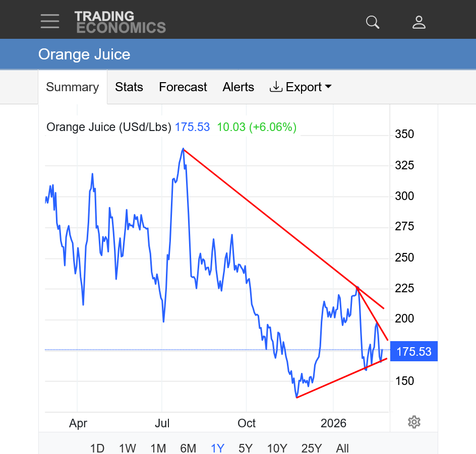Select the 1W time range
Image resolution: width=476 pixels, height=454 pixels.
(x=128, y=448)
